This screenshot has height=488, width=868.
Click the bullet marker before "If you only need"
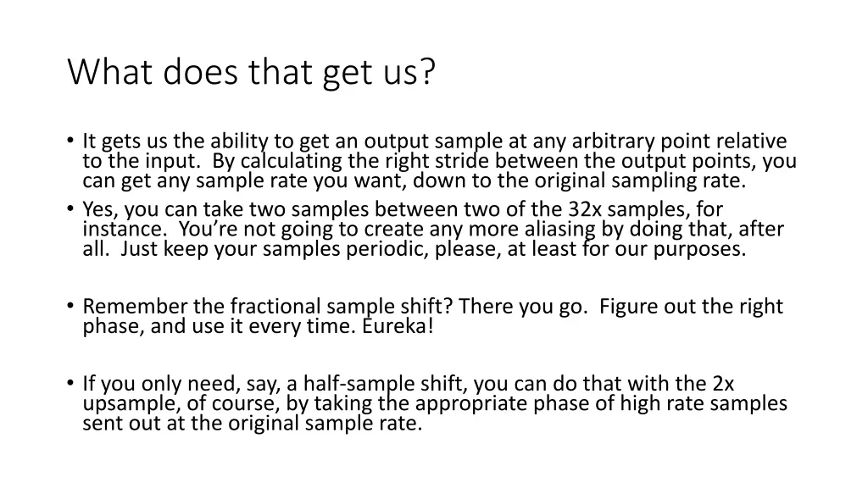click(x=70, y=384)
